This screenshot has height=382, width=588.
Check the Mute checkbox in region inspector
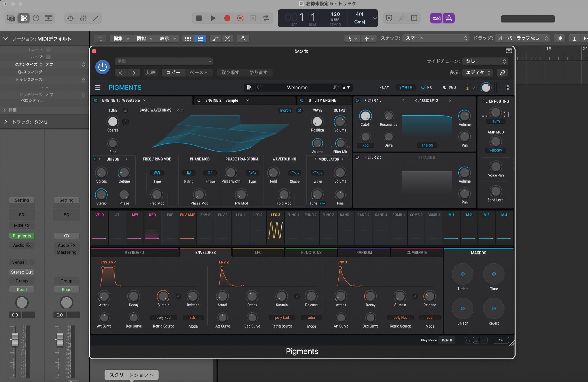pyautogui.click(x=48, y=49)
